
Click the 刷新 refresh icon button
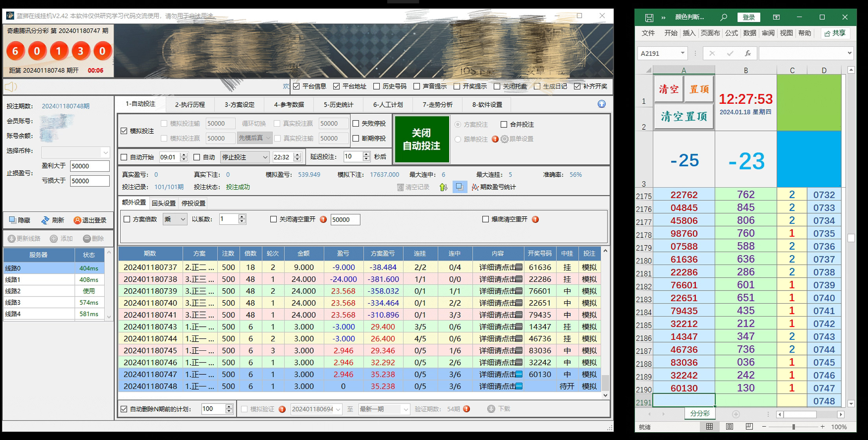click(x=53, y=220)
